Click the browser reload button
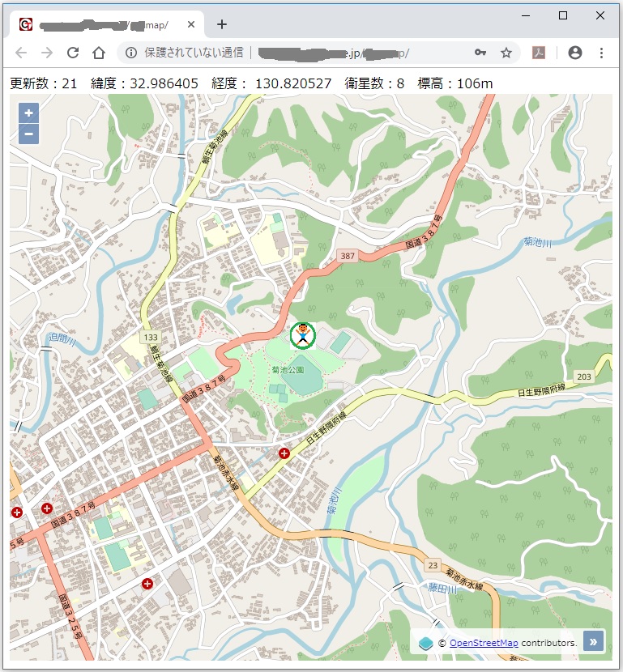This screenshot has width=623, height=672. coord(73,53)
